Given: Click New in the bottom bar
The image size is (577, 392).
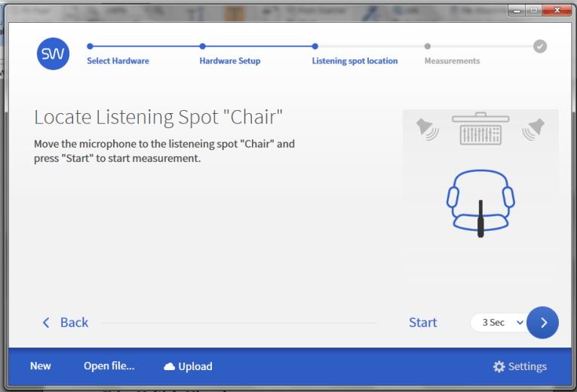Looking at the screenshot, I should pos(41,366).
